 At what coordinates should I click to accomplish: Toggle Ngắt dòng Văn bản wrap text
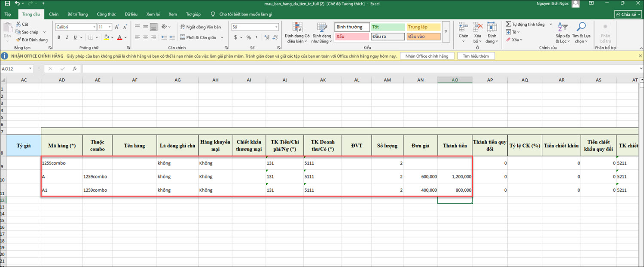[x=201, y=27]
